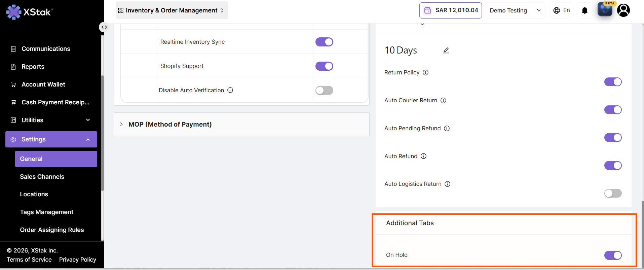Expand Utilities menu chevron

point(88,120)
